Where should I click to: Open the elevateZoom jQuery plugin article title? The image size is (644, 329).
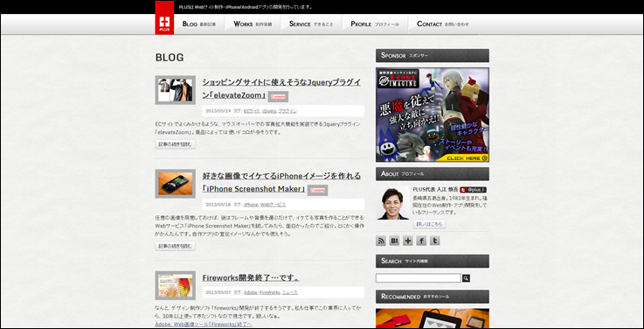[281, 88]
